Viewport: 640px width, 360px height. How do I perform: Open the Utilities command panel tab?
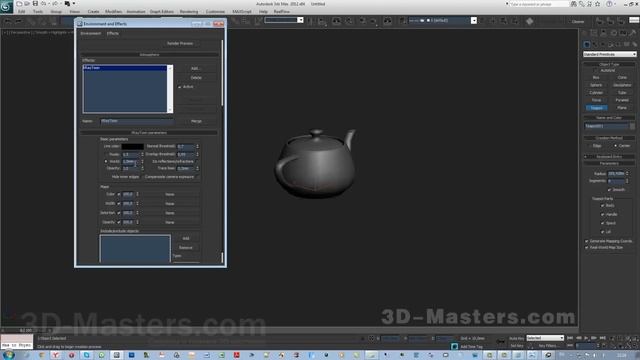pos(632,33)
